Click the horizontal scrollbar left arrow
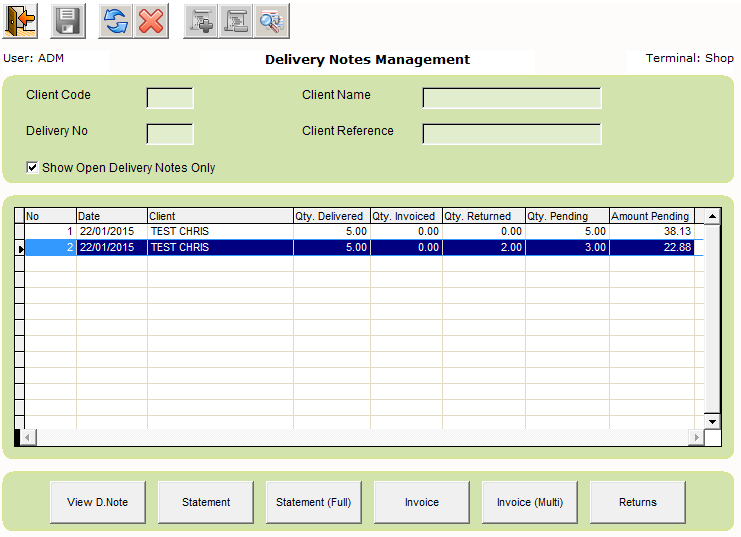Screen dimensions: 741x537 click(x=27, y=437)
